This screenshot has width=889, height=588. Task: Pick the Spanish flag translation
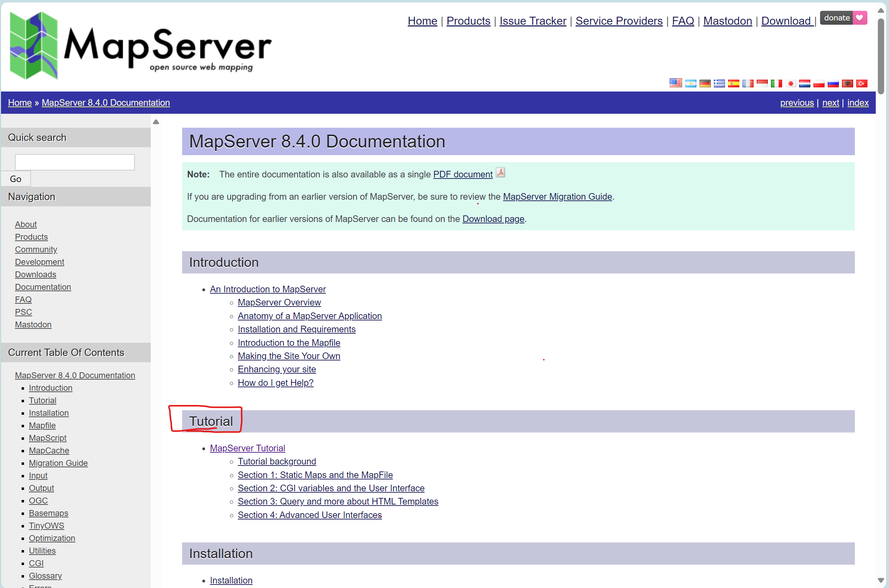pos(733,83)
